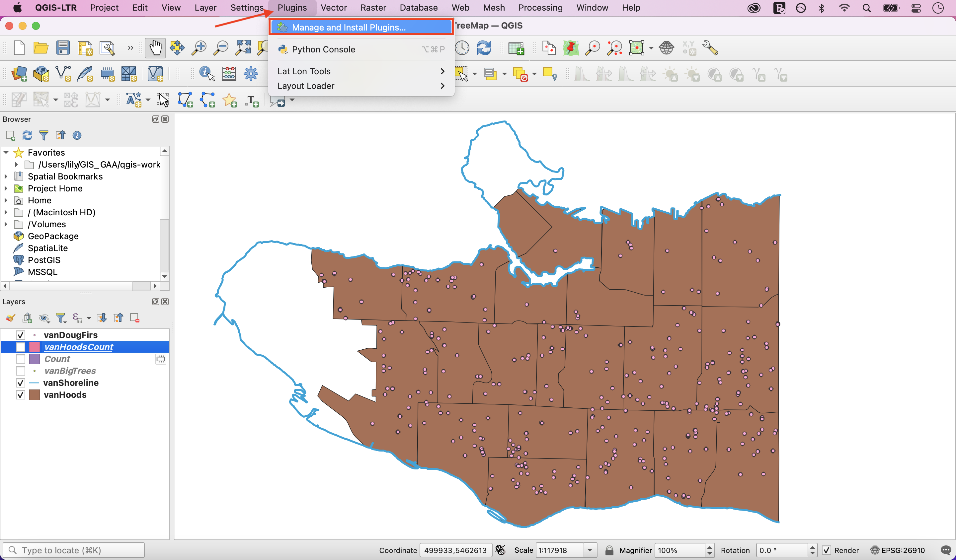Open the Field Calculator abacus icon
The height and width of the screenshot is (560, 956).
click(229, 74)
